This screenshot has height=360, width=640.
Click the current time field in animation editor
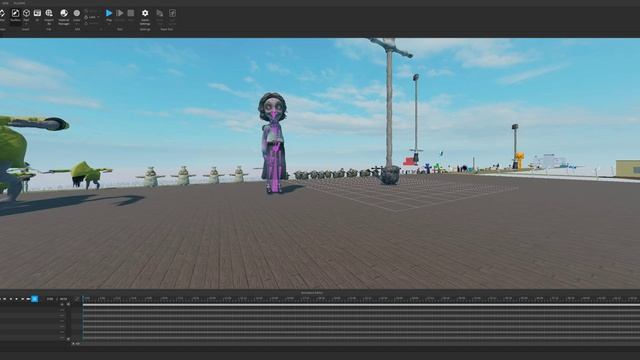[50, 299]
